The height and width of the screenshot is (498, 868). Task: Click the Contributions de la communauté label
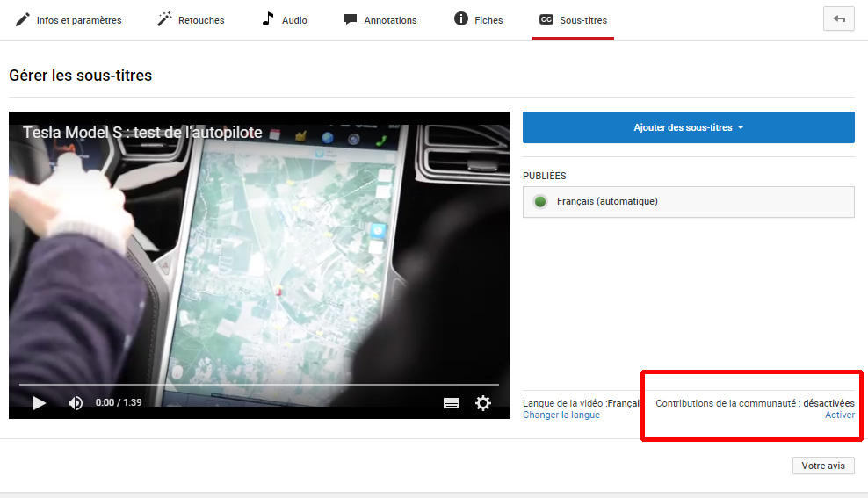click(755, 403)
